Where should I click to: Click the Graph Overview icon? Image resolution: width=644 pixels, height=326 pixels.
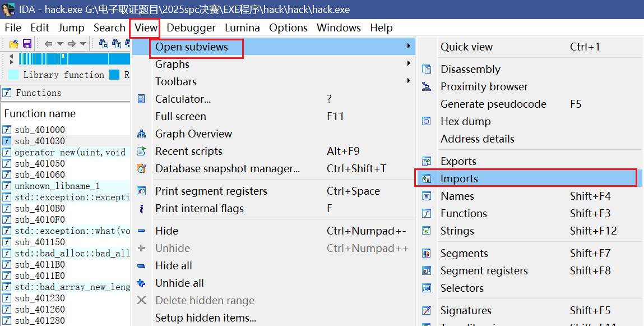141,134
